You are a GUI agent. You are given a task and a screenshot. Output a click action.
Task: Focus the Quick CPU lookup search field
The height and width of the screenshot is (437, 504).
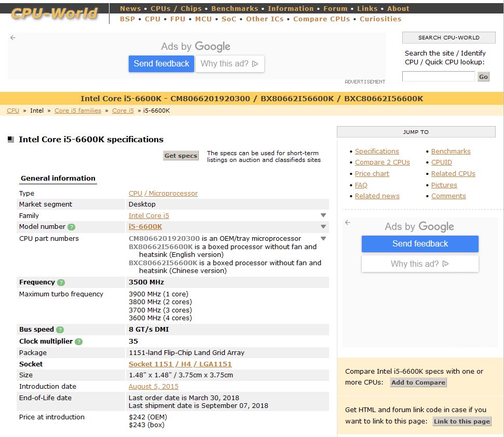pos(438,77)
